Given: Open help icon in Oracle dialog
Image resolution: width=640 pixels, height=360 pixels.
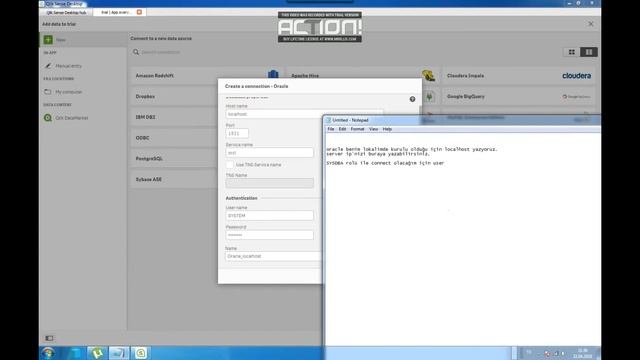Looking at the screenshot, I should point(412,99).
